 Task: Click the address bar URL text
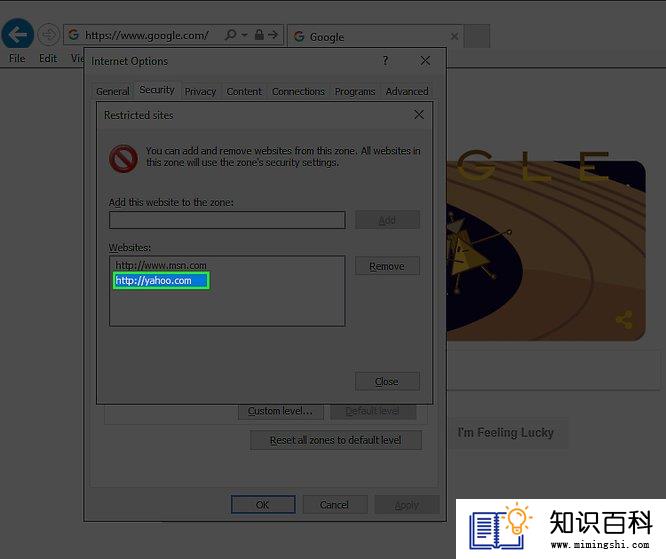(x=147, y=35)
